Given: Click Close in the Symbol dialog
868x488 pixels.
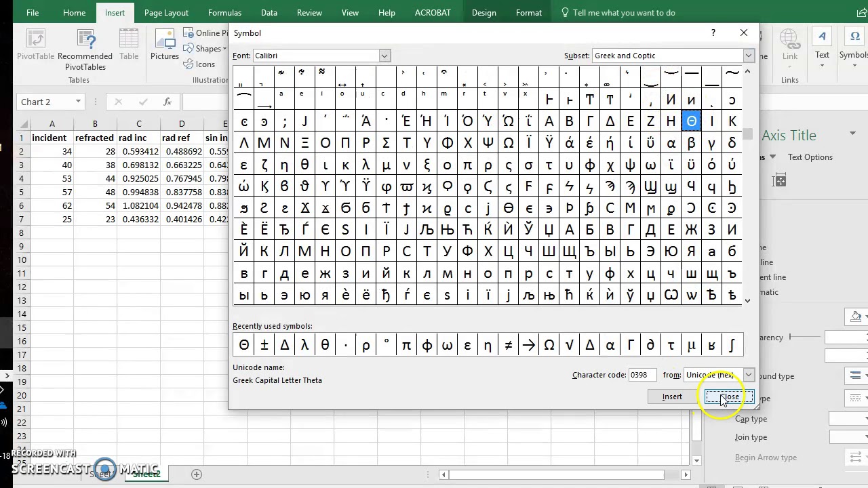Looking at the screenshot, I should pos(729,396).
